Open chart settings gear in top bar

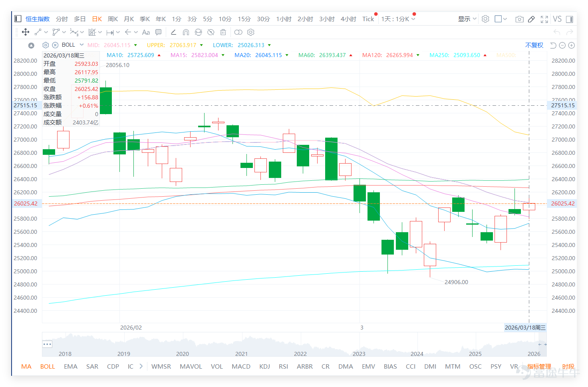click(x=485, y=19)
